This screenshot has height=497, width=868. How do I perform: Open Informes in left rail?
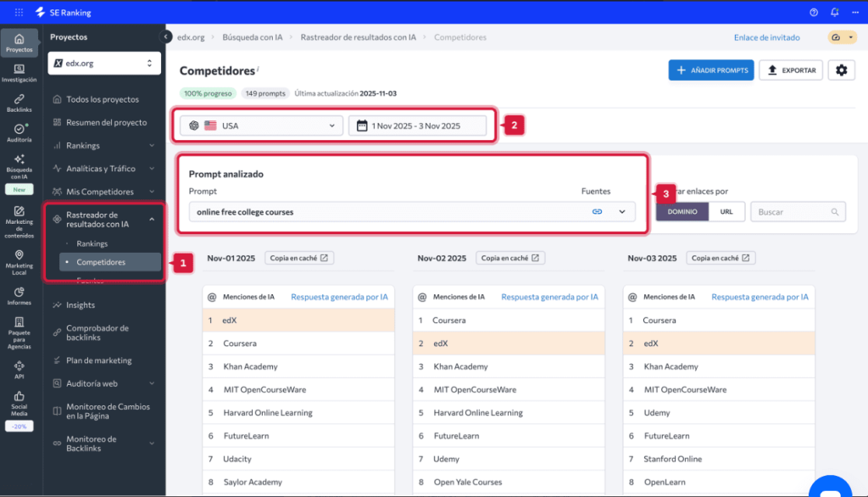pos(19,296)
